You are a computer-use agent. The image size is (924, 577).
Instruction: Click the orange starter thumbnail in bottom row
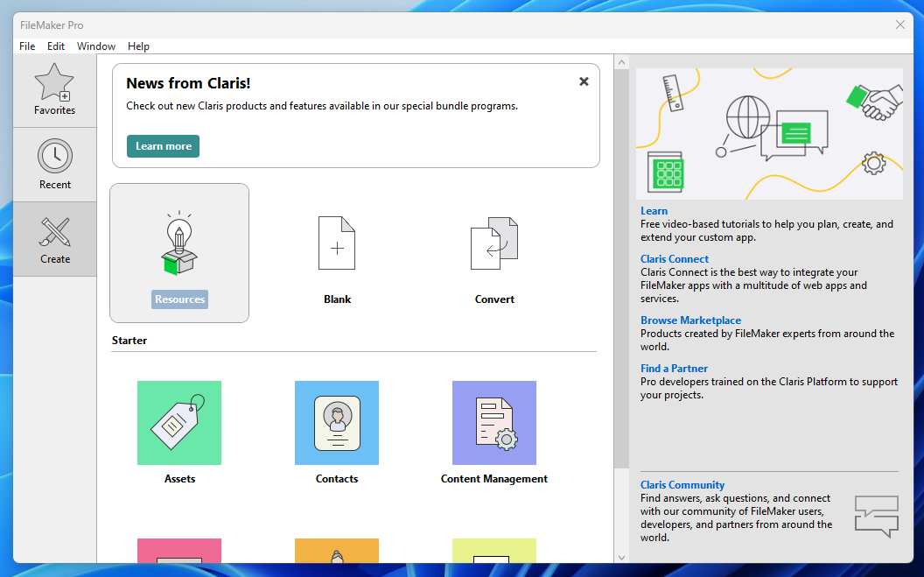pos(337,551)
